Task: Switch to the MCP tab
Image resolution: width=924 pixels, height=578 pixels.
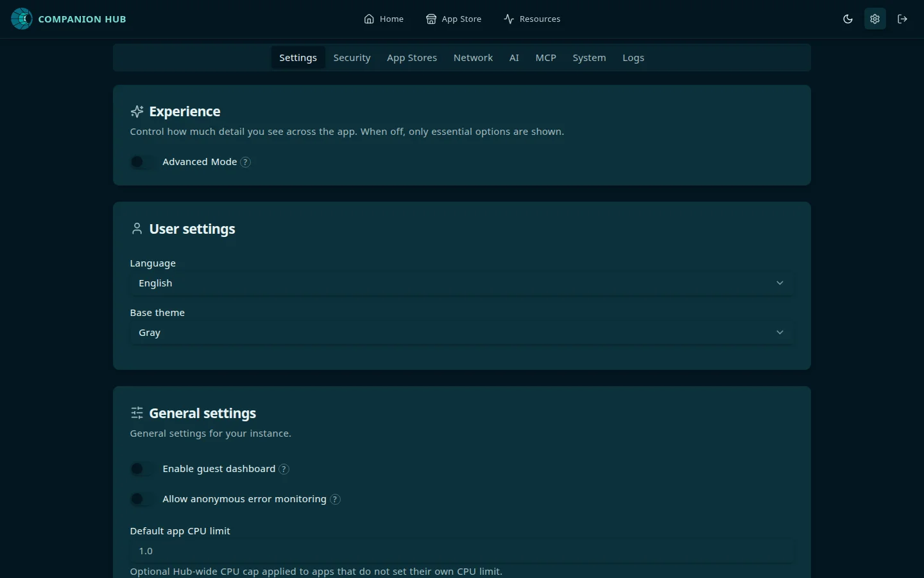Action: (546, 58)
